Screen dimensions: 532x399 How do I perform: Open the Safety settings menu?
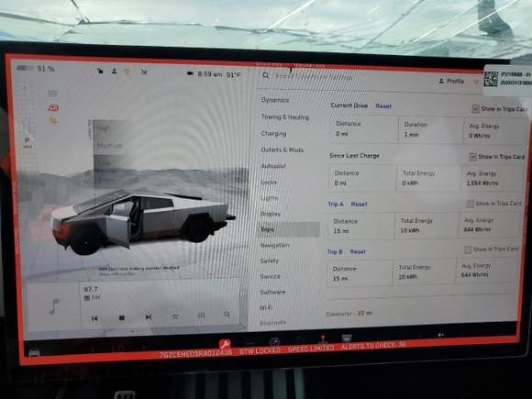tap(270, 260)
